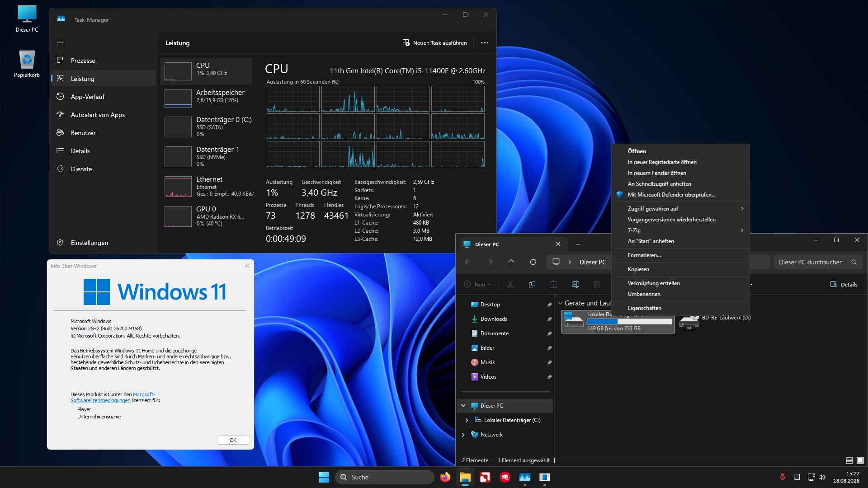Choose Öffnen from the context menu

pos(680,151)
